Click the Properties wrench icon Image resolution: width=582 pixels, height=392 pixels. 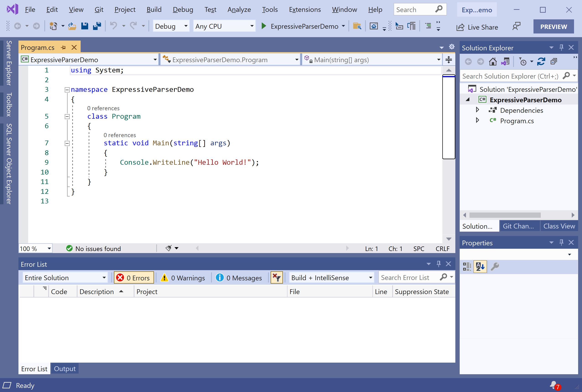coord(495,266)
